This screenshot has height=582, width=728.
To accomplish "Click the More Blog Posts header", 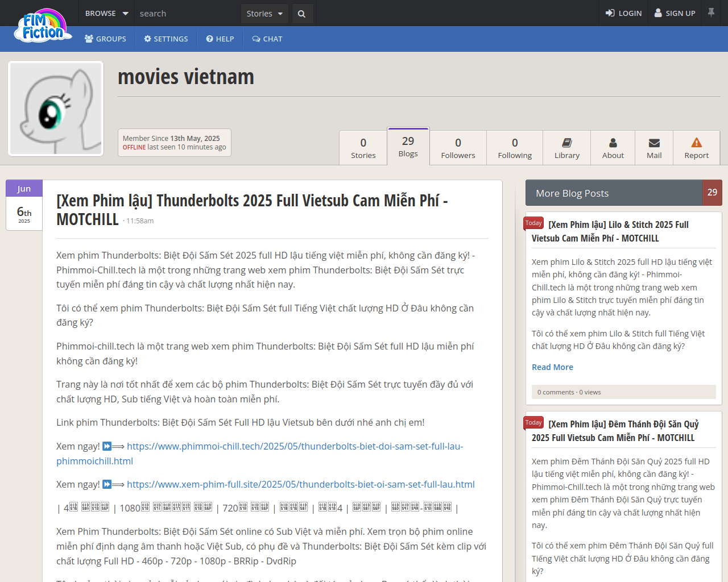I will pyautogui.click(x=614, y=193).
